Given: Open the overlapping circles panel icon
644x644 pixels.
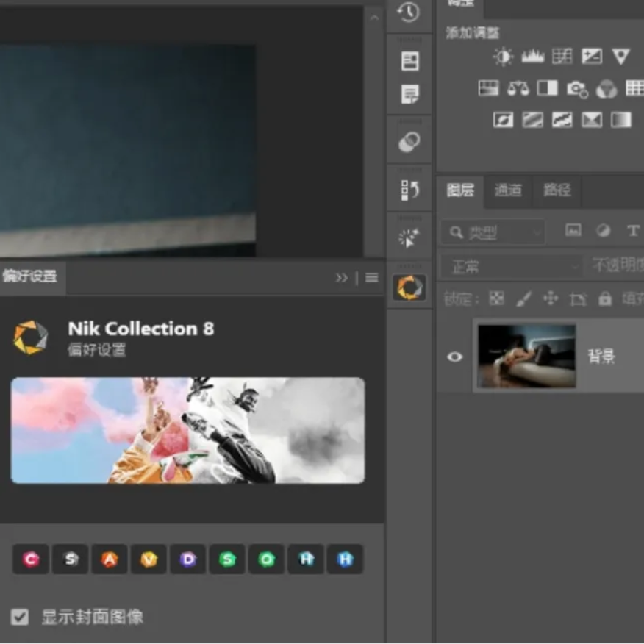Looking at the screenshot, I should point(409,142).
